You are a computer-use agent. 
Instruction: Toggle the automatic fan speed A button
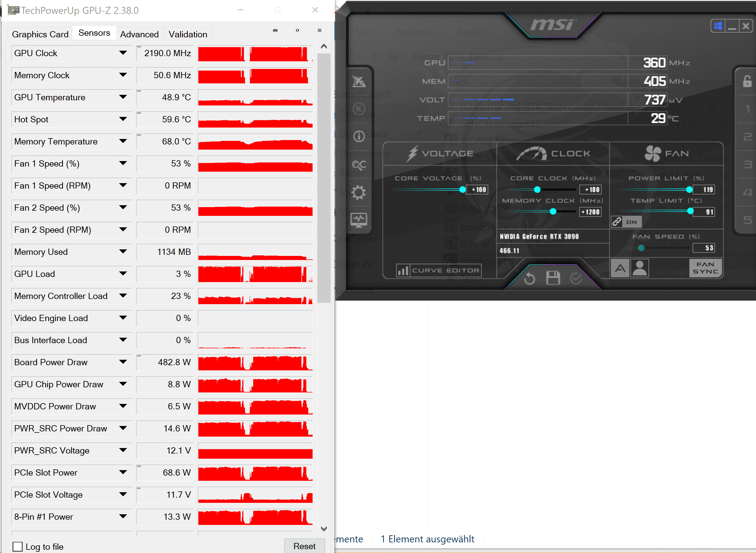[x=620, y=268]
